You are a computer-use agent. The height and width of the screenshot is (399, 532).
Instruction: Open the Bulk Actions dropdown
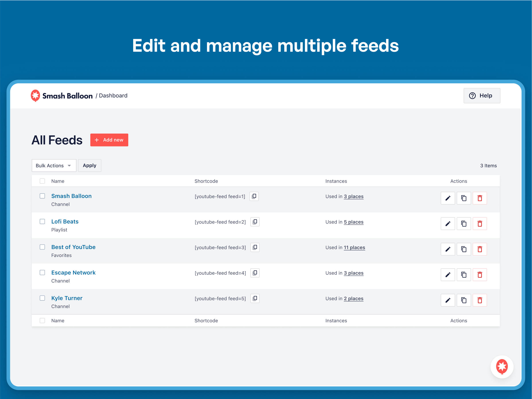coord(54,165)
